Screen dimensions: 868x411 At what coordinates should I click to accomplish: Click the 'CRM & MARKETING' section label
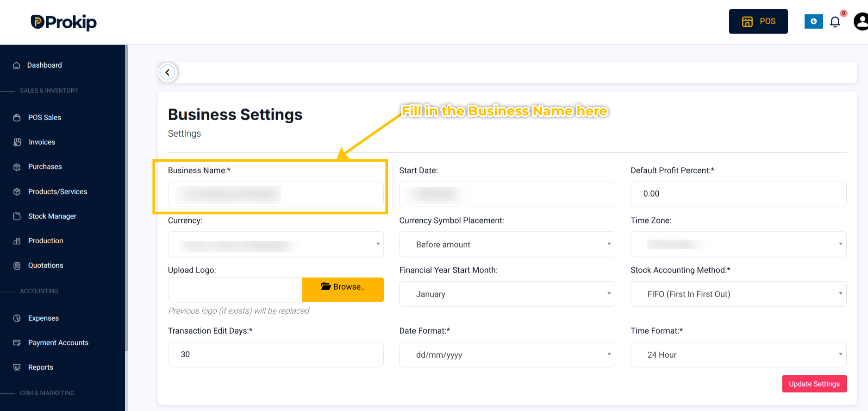[47, 393]
